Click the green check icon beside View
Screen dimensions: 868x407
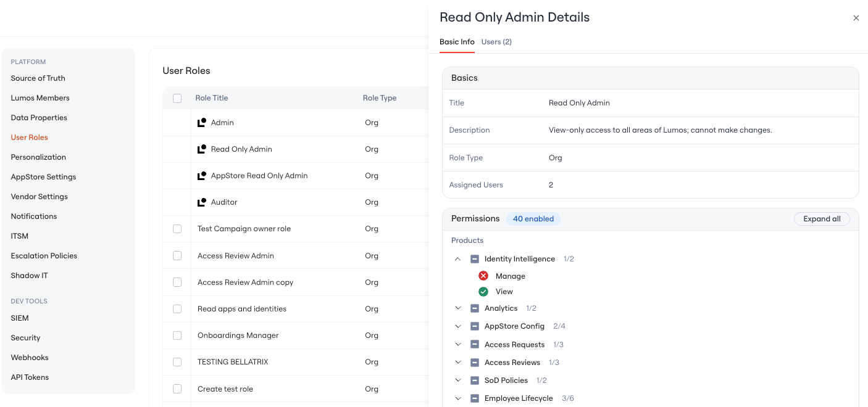point(483,292)
